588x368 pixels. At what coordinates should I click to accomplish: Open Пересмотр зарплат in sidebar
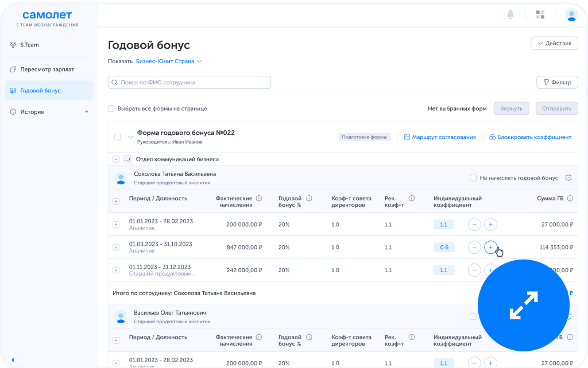(x=47, y=69)
